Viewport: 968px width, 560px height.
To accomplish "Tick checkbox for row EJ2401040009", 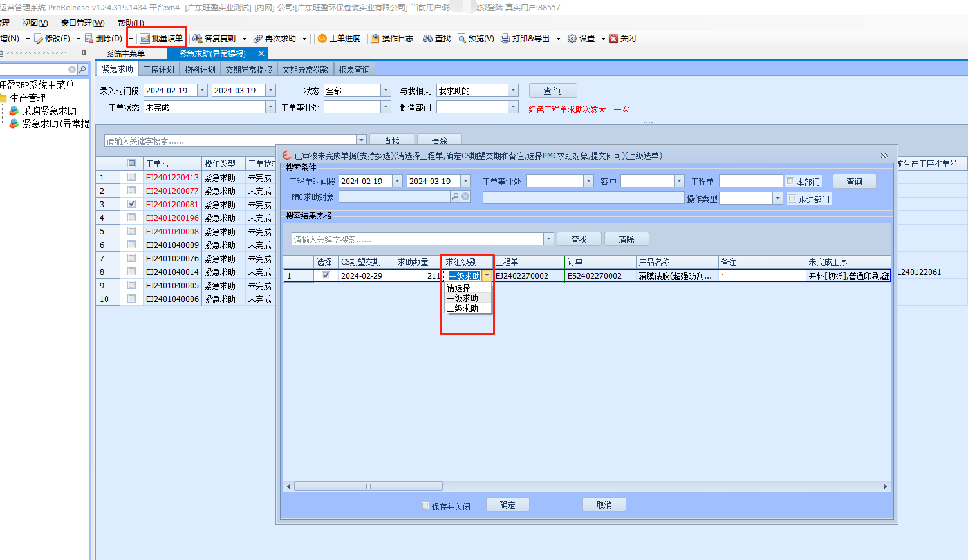I will [131, 245].
